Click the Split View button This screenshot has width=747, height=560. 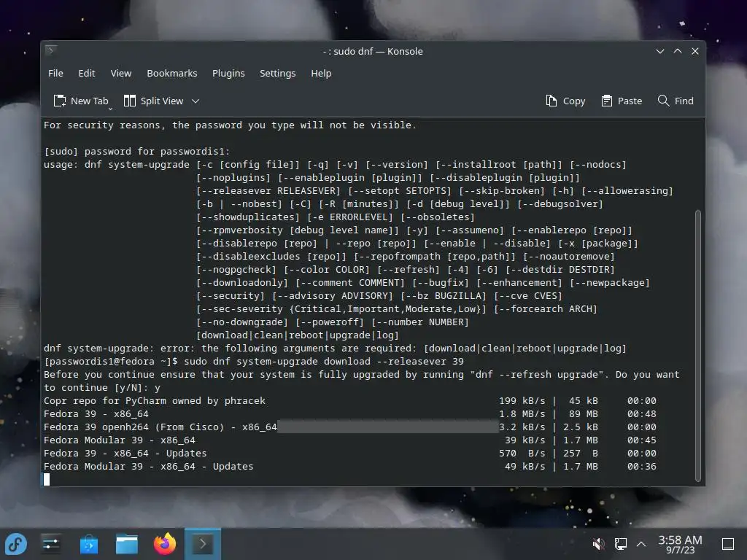[x=154, y=101]
